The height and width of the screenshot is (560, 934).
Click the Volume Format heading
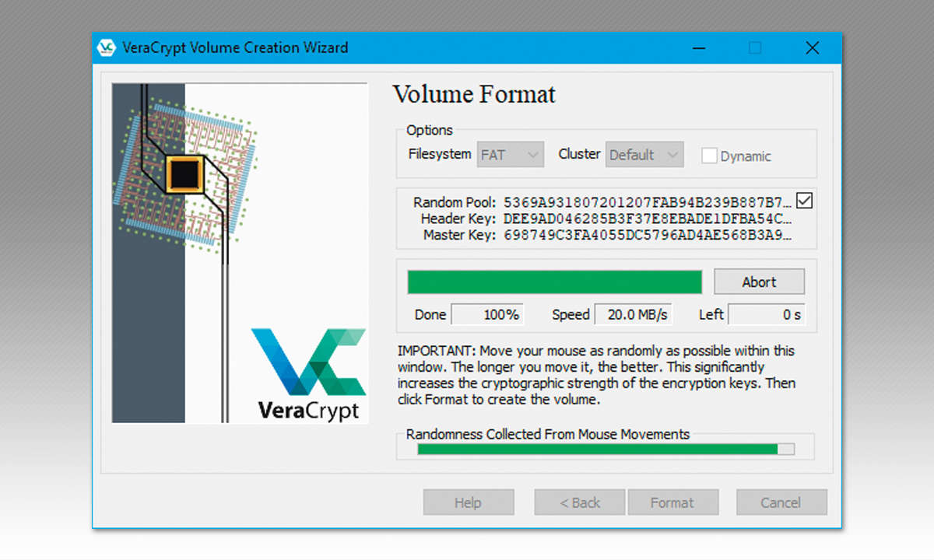(x=474, y=95)
